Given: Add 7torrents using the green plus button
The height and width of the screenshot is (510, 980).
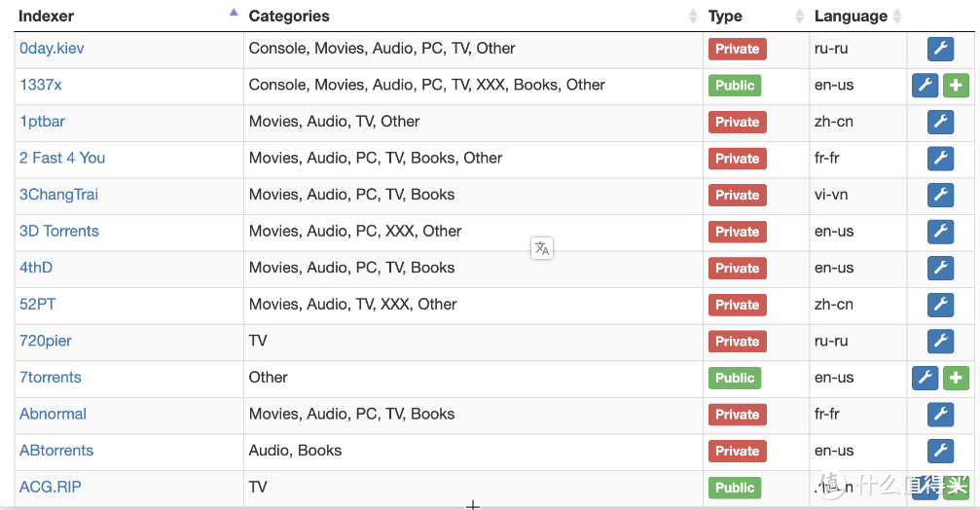Looking at the screenshot, I should pyautogui.click(x=956, y=378).
